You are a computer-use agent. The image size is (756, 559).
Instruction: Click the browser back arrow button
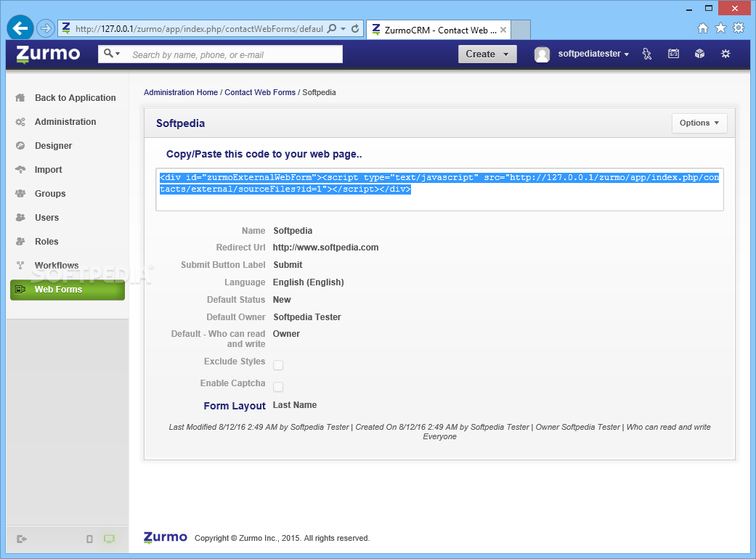pyautogui.click(x=20, y=28)
